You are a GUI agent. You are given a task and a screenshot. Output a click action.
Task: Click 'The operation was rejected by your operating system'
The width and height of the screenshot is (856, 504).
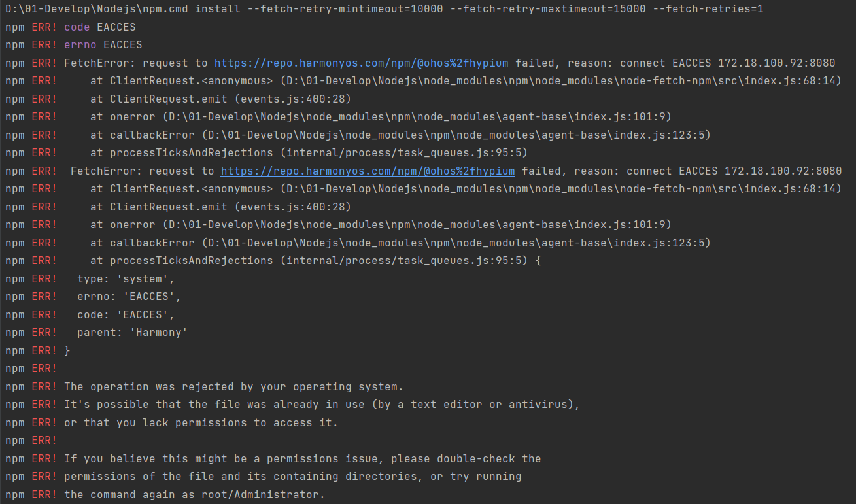(233, 386)
